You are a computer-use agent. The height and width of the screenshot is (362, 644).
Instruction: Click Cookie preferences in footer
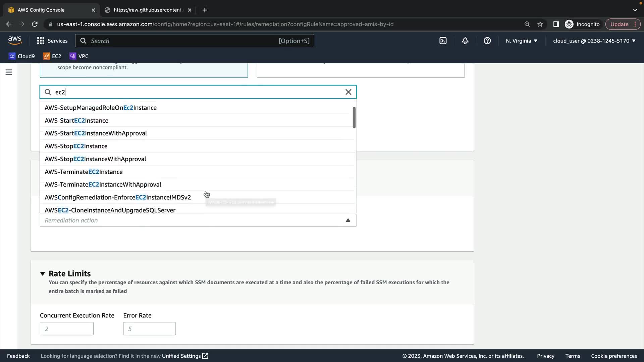click(613, 356)
